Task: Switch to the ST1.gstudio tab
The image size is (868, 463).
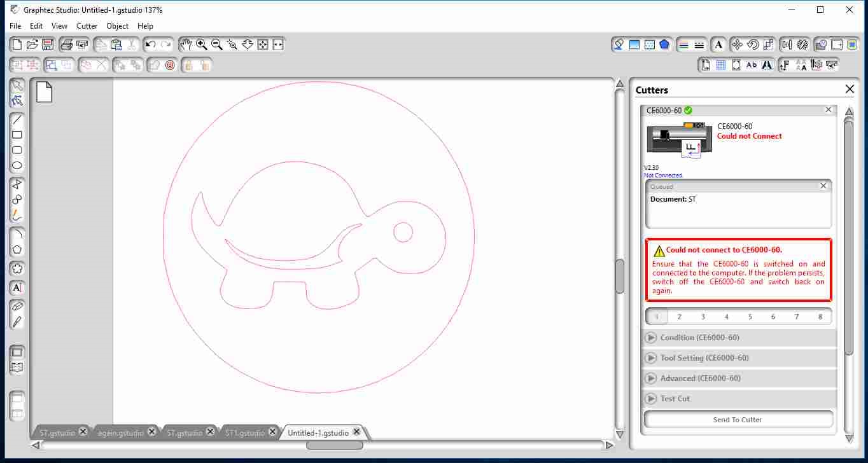Action: (x=245, y=432)
